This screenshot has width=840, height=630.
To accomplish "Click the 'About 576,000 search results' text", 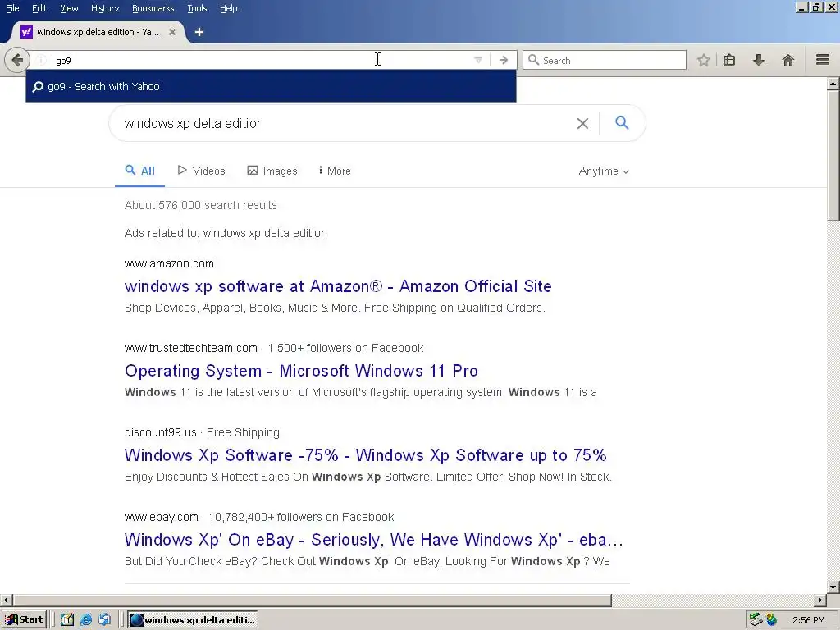I will (x=200, y=205).
